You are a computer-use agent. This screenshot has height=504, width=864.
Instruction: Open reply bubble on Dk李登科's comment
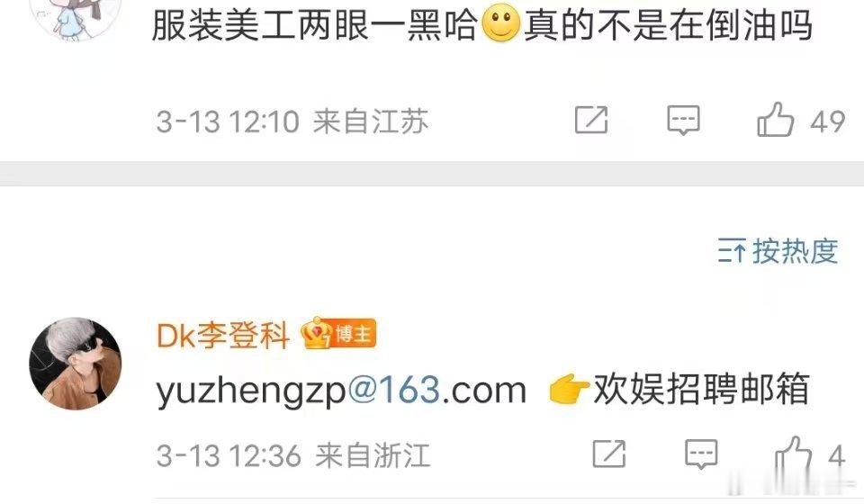[x=701, y=454]
